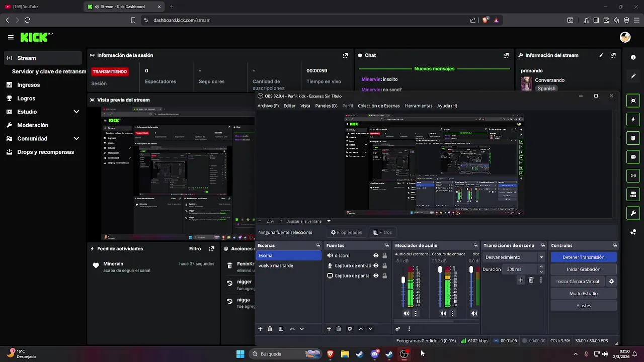Toggle visibility of Captura de pantalla source
The height and width of the screenshot is (362, 644).
[376, 276]
